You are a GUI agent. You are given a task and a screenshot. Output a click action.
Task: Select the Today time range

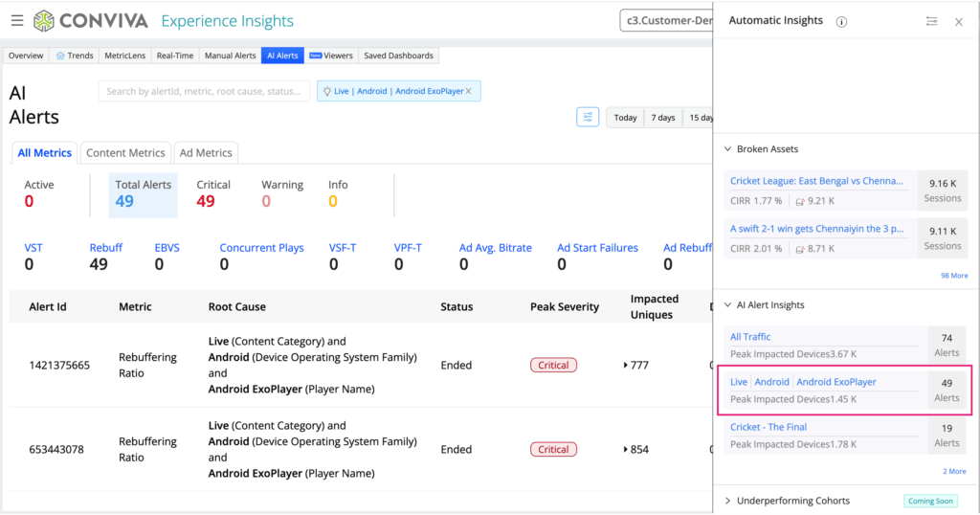pyautogui.click(x=625, y=118)
